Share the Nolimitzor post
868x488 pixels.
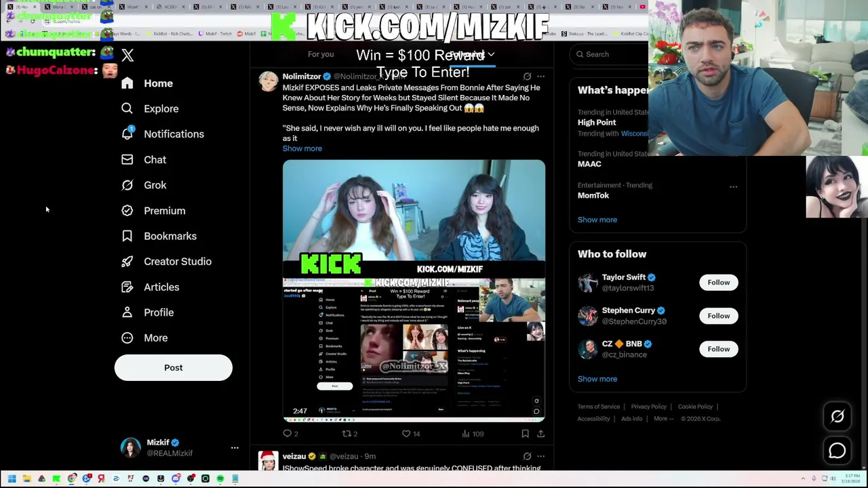point(540,434)
